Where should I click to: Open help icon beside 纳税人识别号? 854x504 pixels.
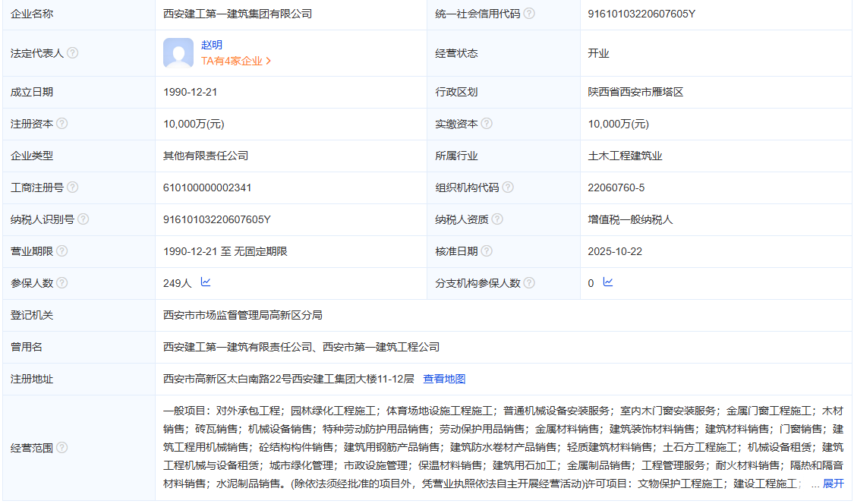[x=83, y=219]
